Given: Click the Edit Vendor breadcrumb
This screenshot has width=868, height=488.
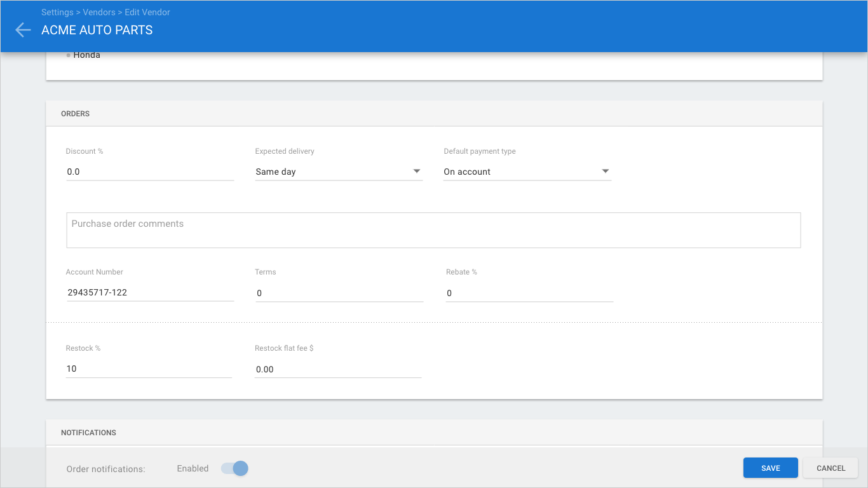Looking at the screenshot, I should click(147, 12).
